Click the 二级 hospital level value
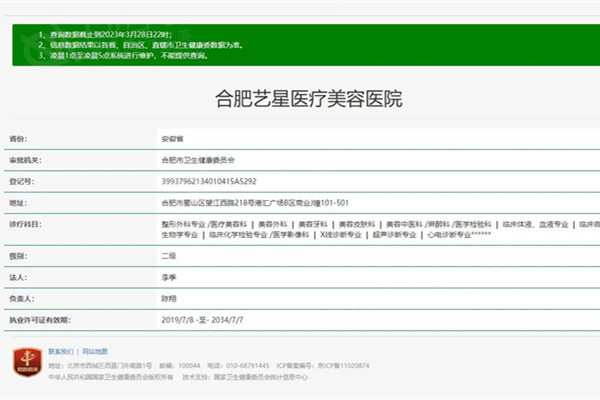 pos(168,256)
